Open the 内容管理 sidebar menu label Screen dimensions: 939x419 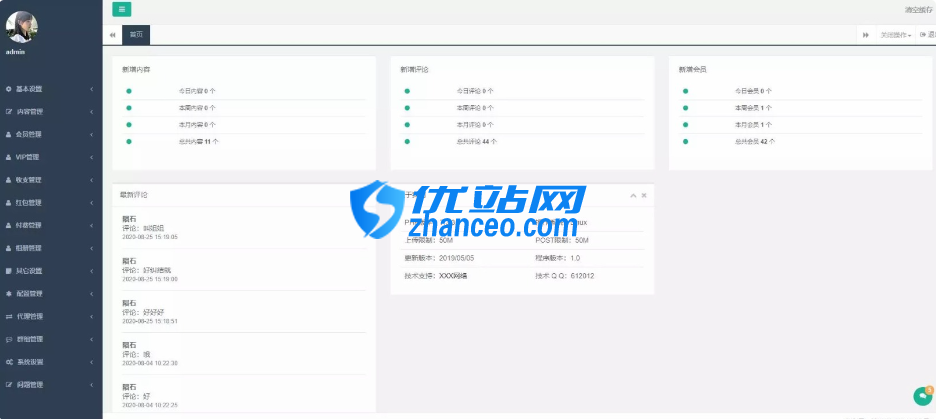pyautogui.click(x=30, y=112)
